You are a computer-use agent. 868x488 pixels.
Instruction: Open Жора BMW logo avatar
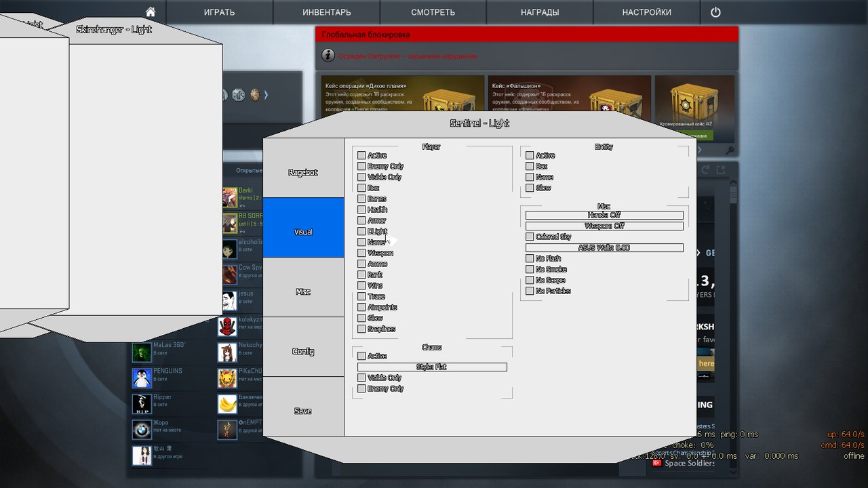click(142, 430)
